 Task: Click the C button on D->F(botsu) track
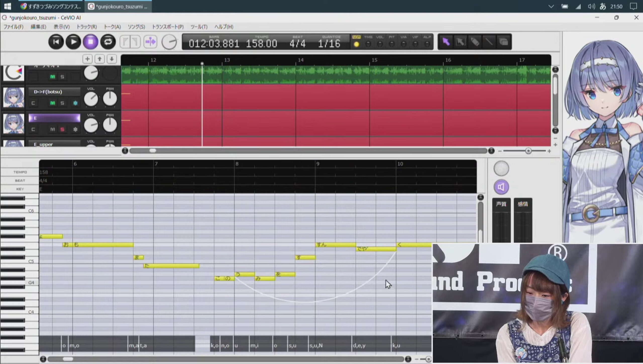tap(33, 103)
